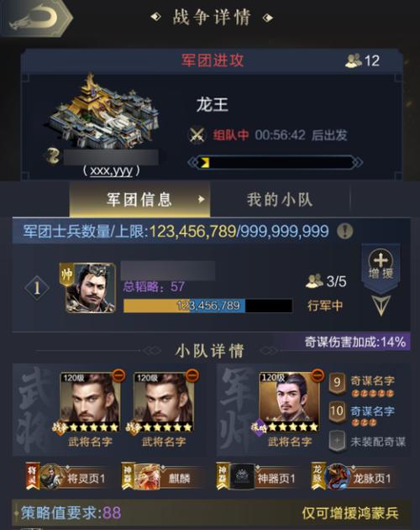
Task: Click the squad members icon showing 3/5
Action: coord(314,281)
